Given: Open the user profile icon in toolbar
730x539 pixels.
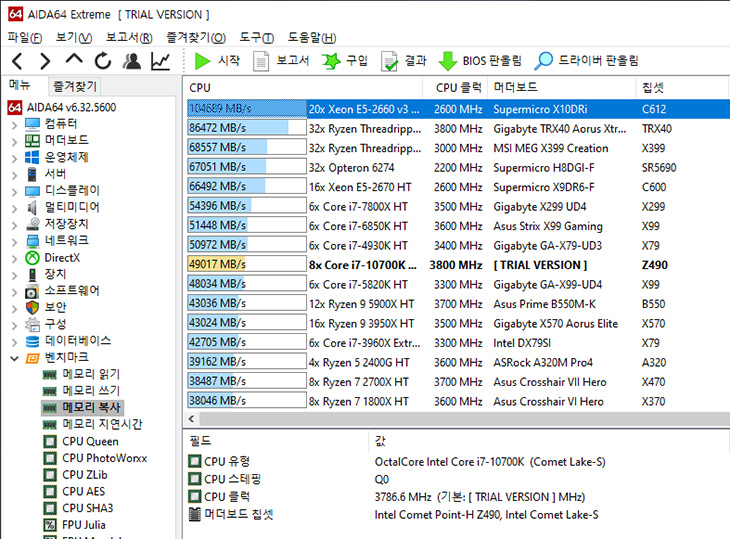Looking at the screenshot, I should click(132, 61).
